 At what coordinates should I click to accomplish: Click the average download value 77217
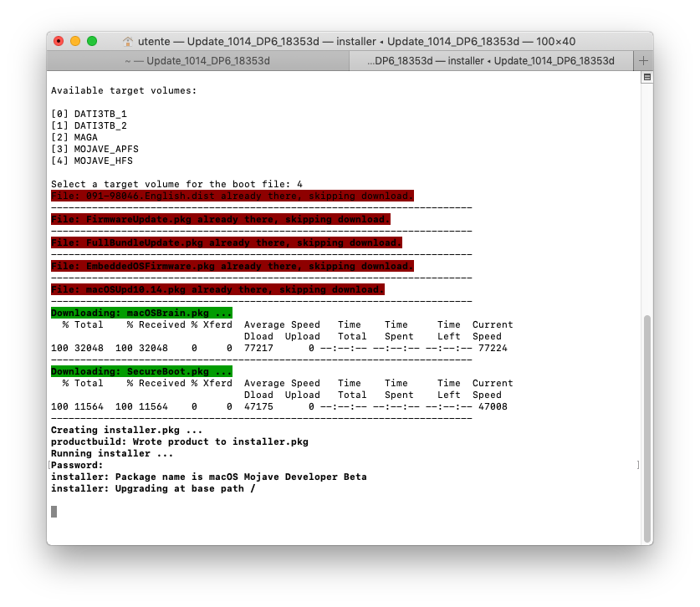coord(258,348)
